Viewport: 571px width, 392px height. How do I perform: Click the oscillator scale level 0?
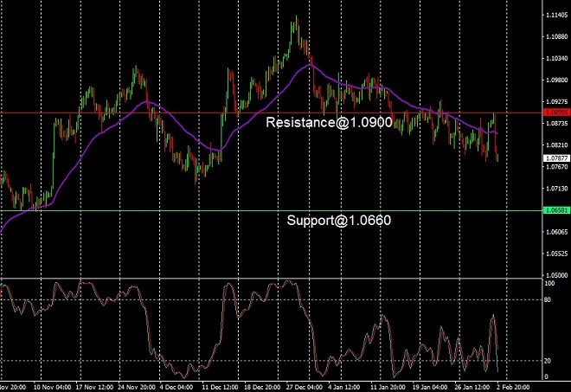pos(546,377)
